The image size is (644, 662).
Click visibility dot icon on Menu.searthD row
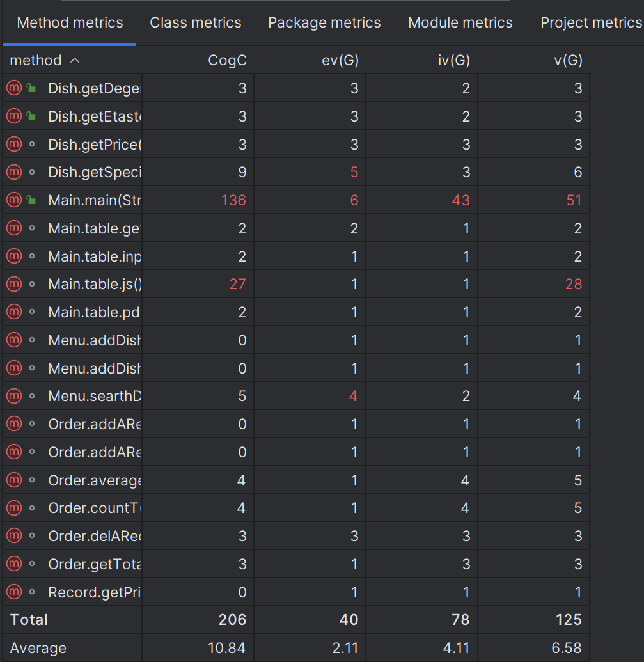[x=32, y=395]
